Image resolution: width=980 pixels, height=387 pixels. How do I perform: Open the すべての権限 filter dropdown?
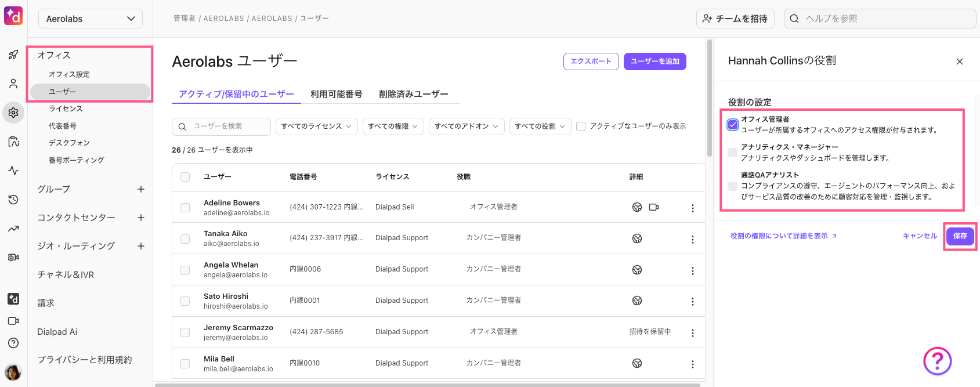click(x=393, y=126)
